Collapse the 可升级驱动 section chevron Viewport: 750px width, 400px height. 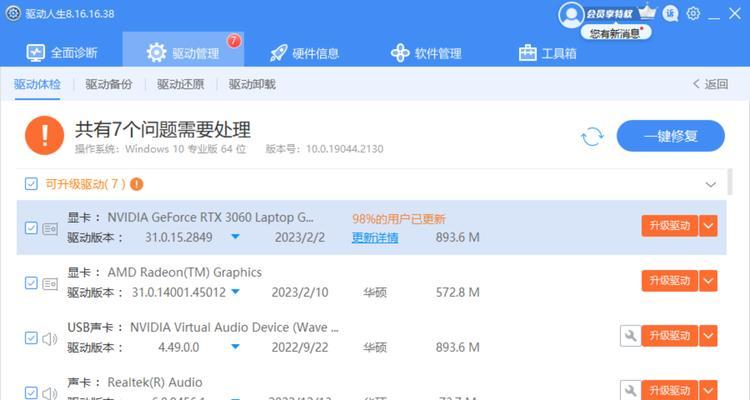[711, 185]
